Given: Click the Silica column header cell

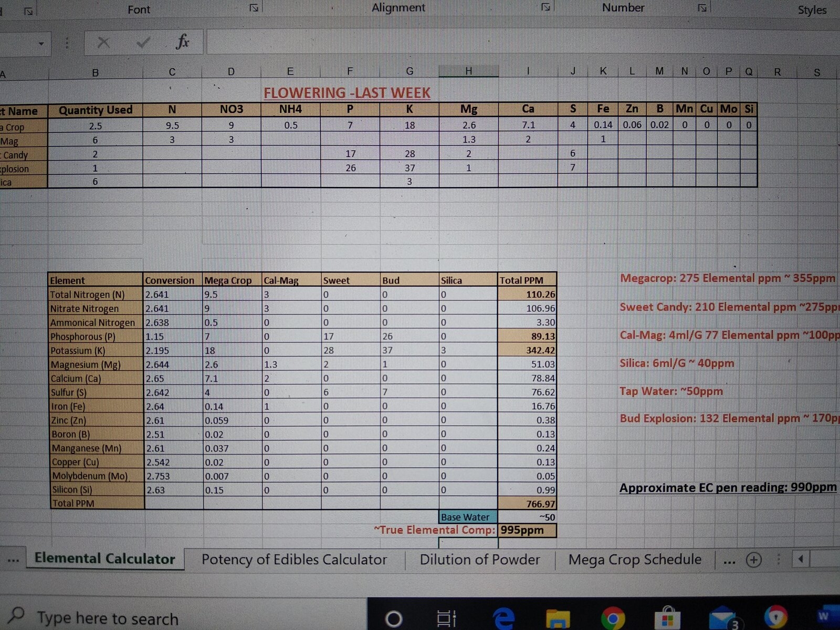Looking at the screenshot, I should [468, 280].
